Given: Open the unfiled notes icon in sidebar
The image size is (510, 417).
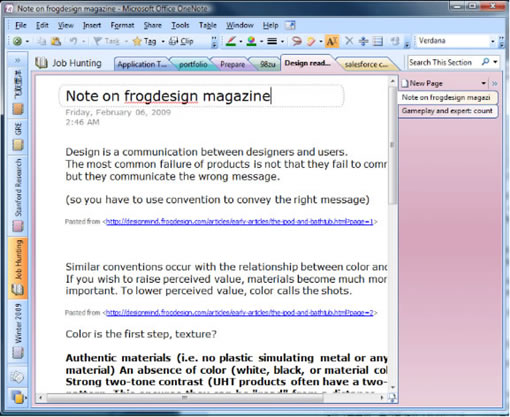Looking at the screenshot, I should tap(17, 377).
